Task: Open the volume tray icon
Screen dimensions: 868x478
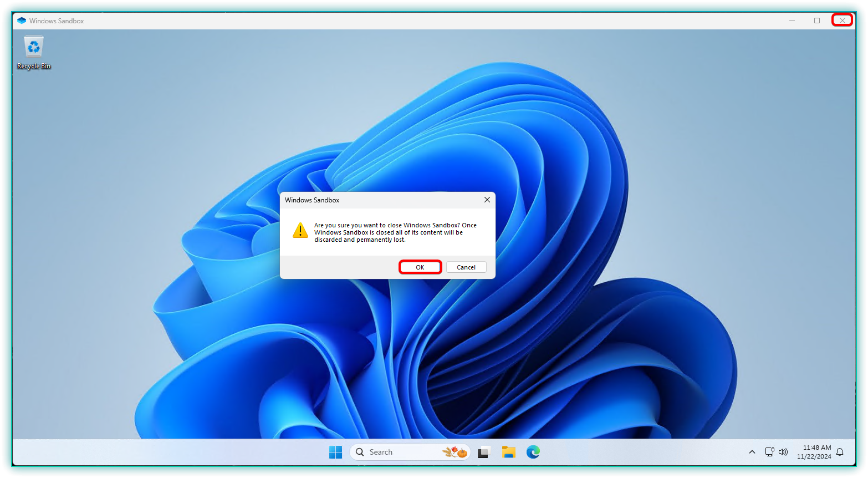Action: coord(783,452)
